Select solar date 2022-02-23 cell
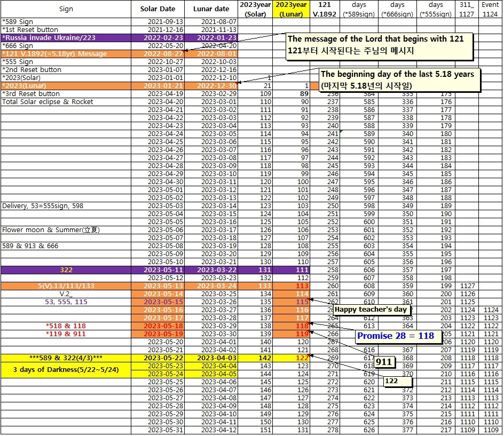The width and height of the screenshot is (504, 436). coord(157,37)
